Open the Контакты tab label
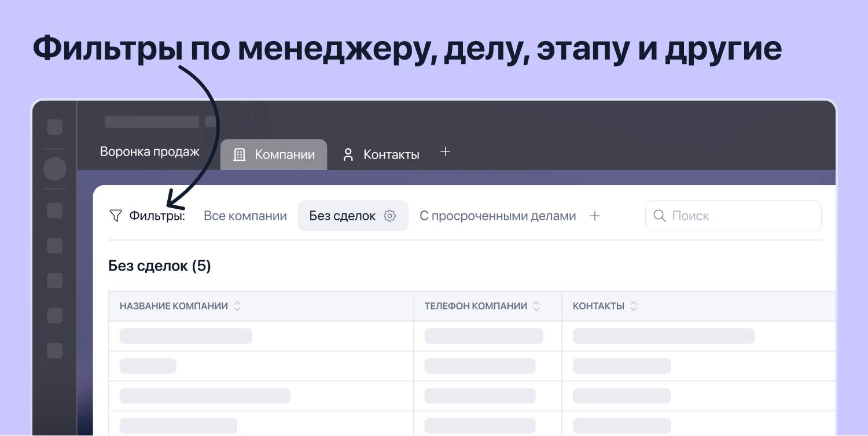This screenshot has width=868, height=436. click(391, 155)
